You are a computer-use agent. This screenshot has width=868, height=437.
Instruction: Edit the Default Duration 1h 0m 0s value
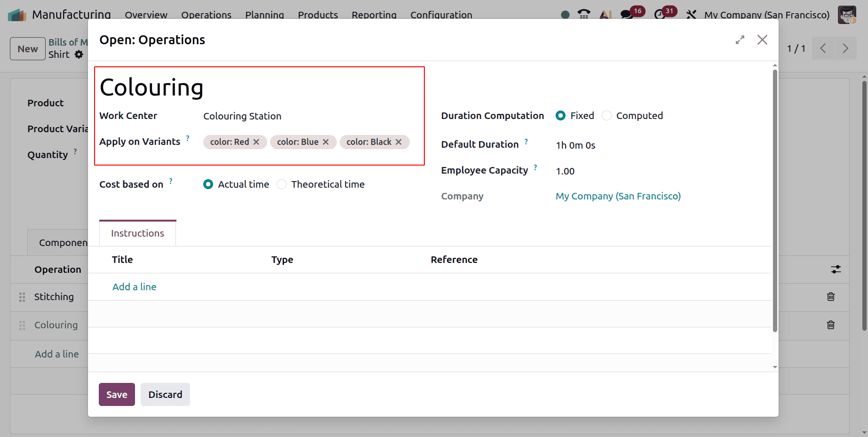575,145
